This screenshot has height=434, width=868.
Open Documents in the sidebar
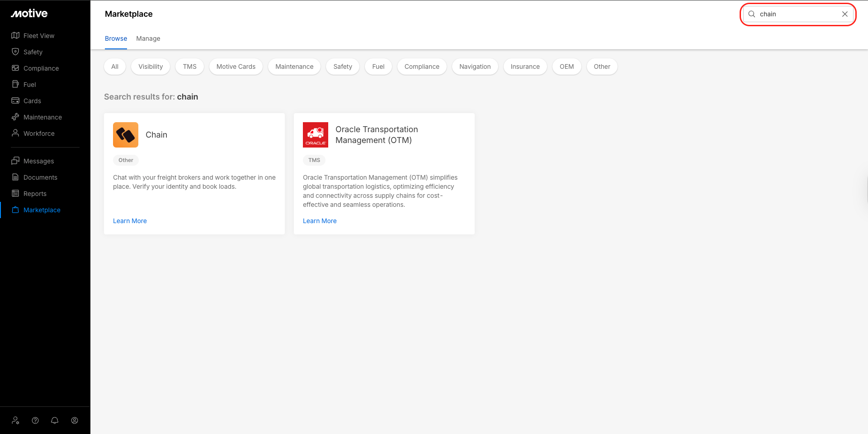(40, 177)
